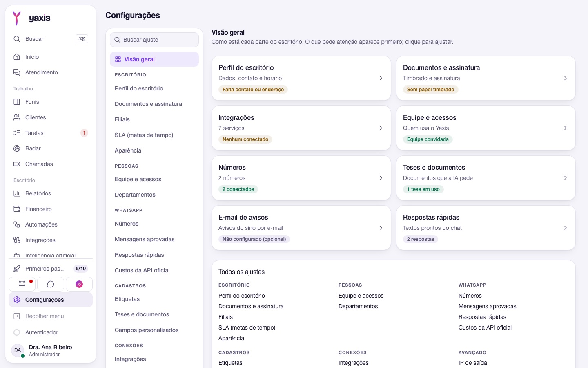The image size is (588, 368).
Task: Open Radar via its target icon
Action: (17, 148)
